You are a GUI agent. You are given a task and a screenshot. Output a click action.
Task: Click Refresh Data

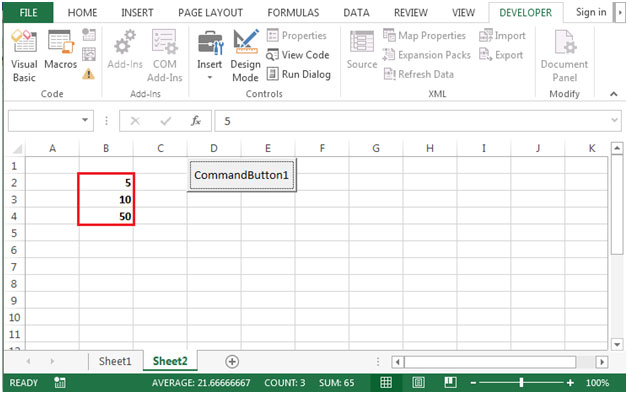click(419, 74)
